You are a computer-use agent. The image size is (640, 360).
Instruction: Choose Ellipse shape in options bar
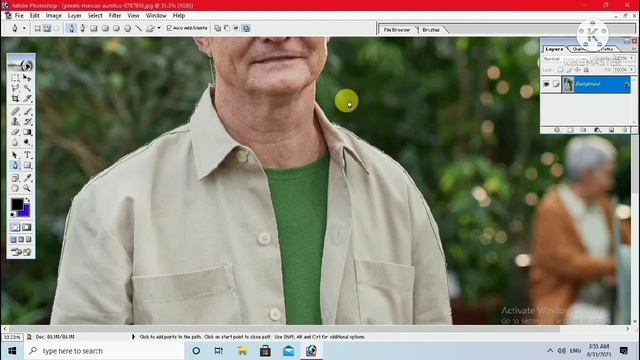click(x=116, y=28)
